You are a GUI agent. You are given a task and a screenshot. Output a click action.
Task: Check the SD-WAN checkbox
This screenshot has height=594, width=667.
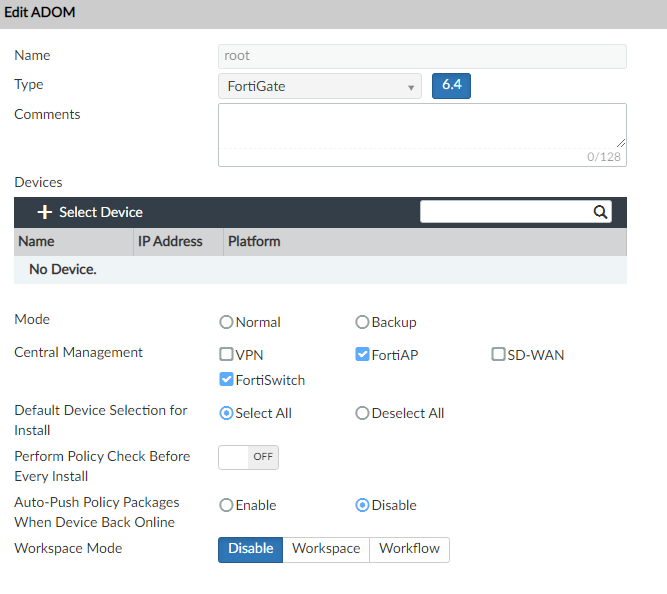[499, 354]
